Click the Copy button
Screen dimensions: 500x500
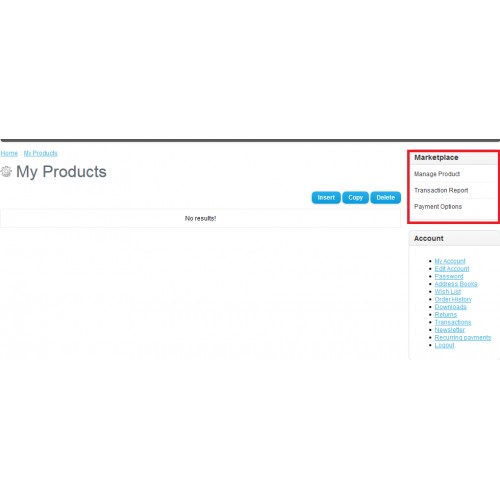click(355, 198)
